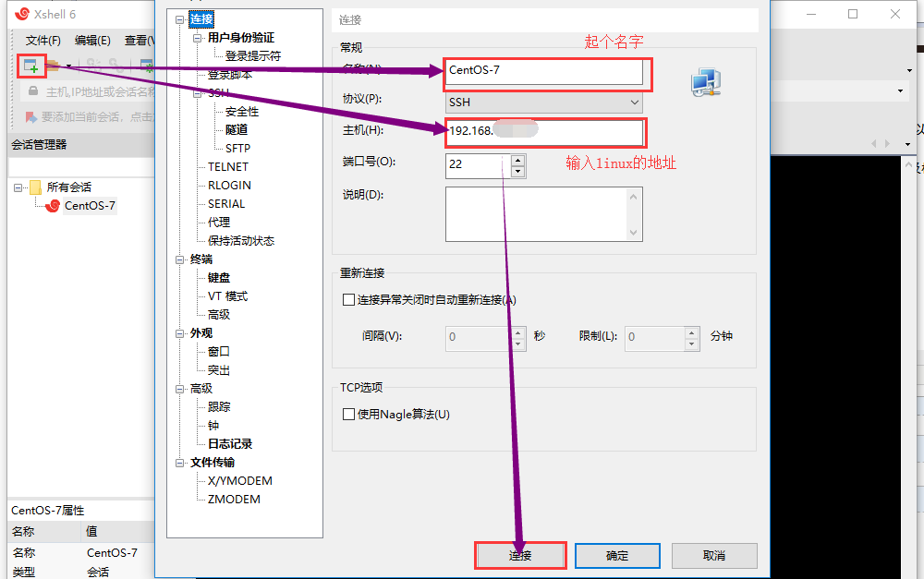Open the 协议 SSH dropdown
Viewport: 924px width, 579px height.
point(544,103)
